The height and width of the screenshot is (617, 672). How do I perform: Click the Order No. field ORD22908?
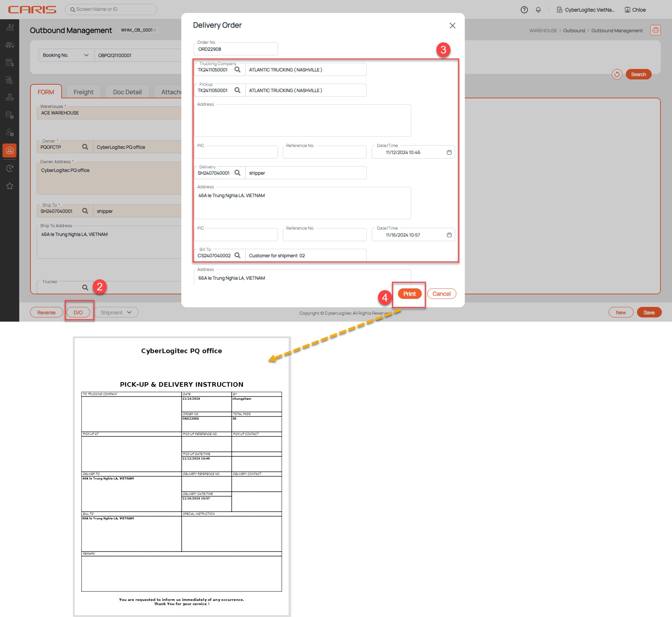[236, 49]
